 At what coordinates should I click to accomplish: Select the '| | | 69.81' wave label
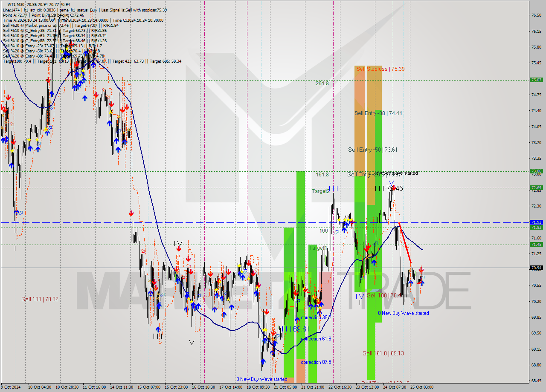pyautogui.click(x=296, y=329)
